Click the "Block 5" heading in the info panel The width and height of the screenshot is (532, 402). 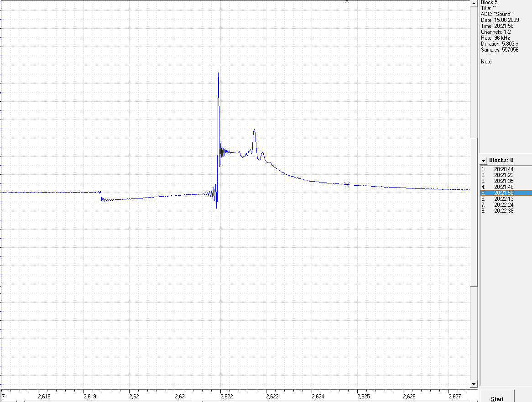click(489, 2)
